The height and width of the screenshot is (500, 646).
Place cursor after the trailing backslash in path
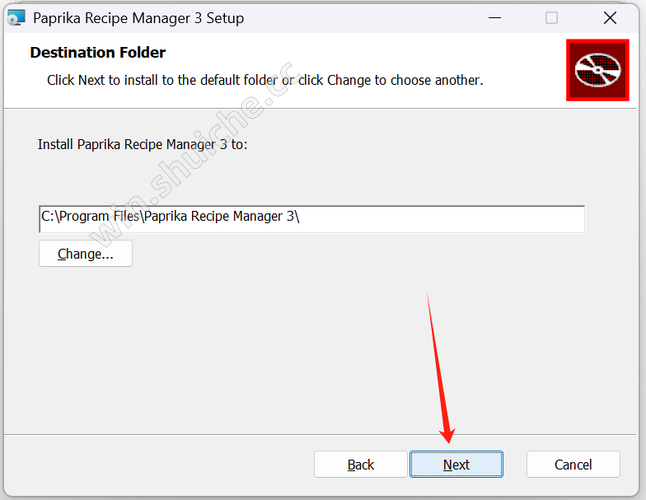coord(300,216)
